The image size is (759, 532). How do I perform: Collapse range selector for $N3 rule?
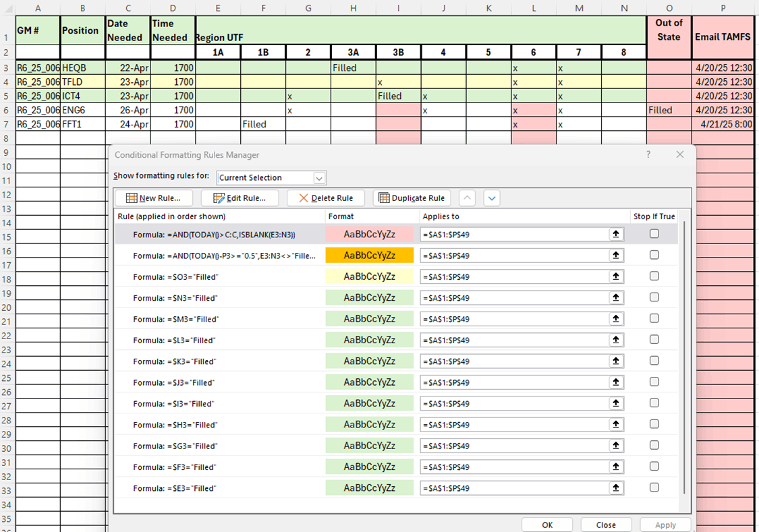click(616, 297)
